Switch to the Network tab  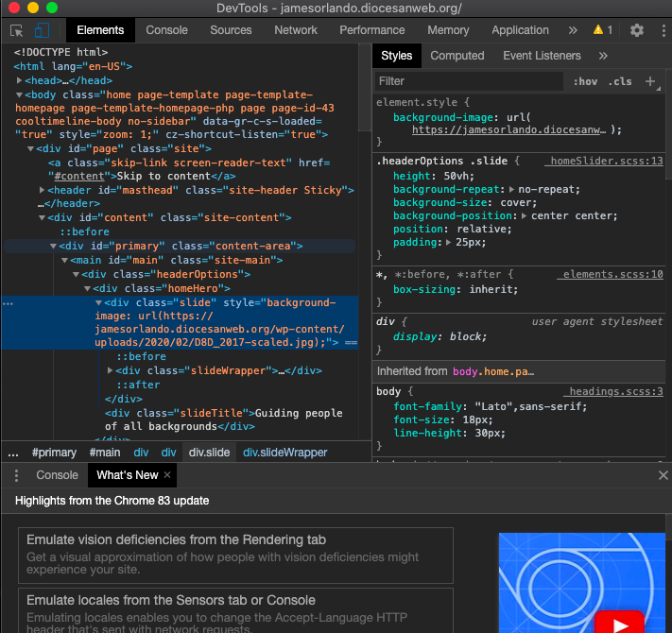295,30
